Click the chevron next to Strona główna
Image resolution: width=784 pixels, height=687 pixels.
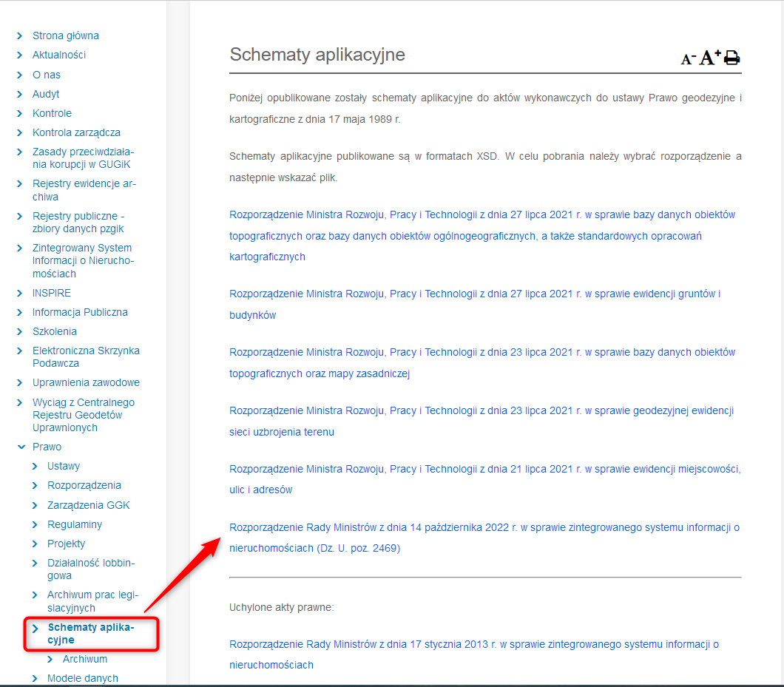point(21,36)
